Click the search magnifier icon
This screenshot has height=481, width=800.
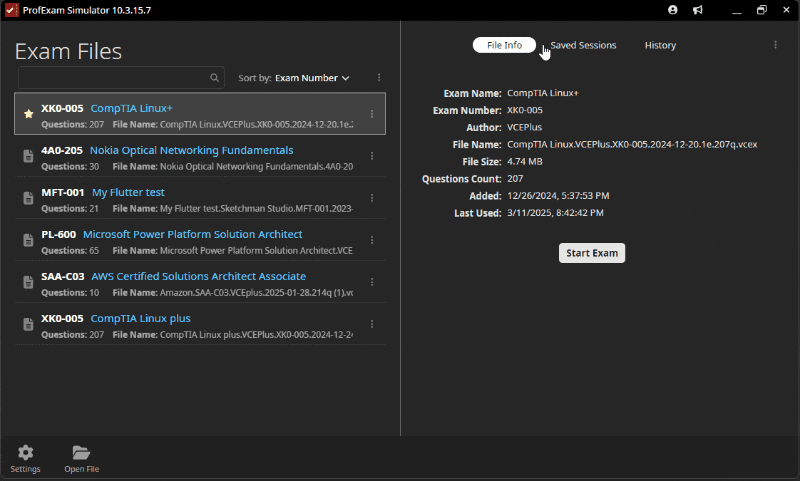click(x=214, y=78)
